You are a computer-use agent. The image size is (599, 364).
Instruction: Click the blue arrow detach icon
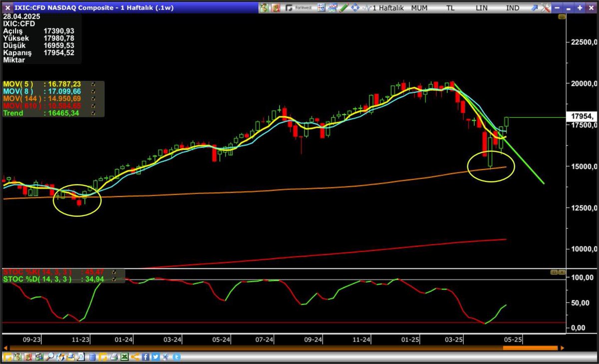(x=534, y=8)
